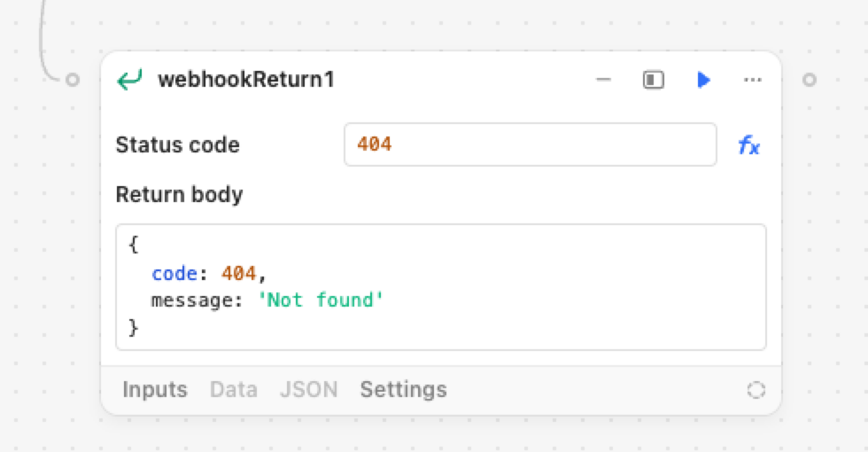868x452 pixels.
Task: Click the Return body label
Action: (179, 195)
